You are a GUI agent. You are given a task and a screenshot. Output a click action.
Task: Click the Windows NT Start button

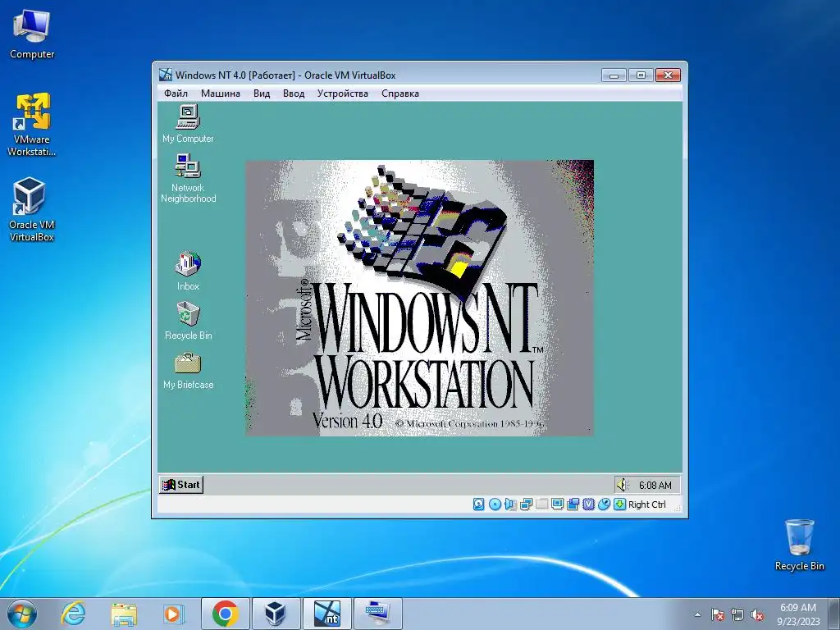181,485
